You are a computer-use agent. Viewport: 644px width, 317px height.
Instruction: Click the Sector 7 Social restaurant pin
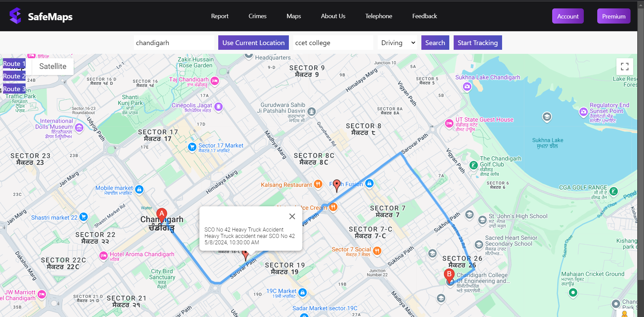[x=377, y=251]
